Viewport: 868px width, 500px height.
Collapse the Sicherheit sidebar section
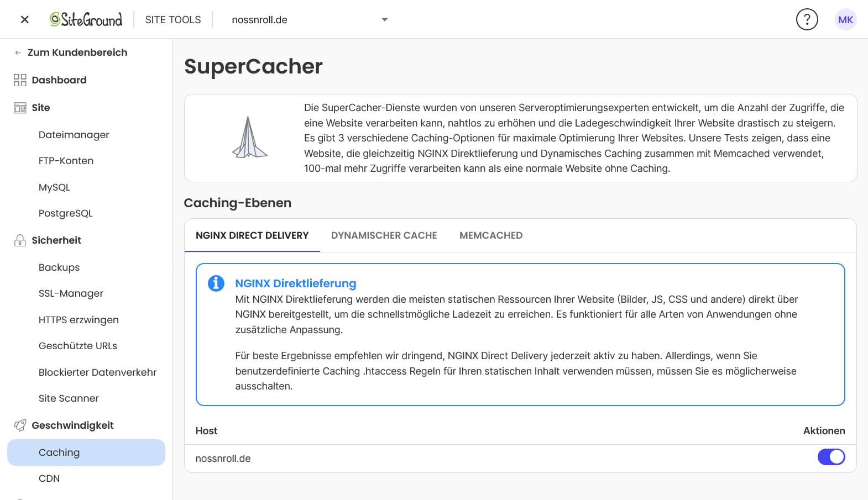coord(56,240)
